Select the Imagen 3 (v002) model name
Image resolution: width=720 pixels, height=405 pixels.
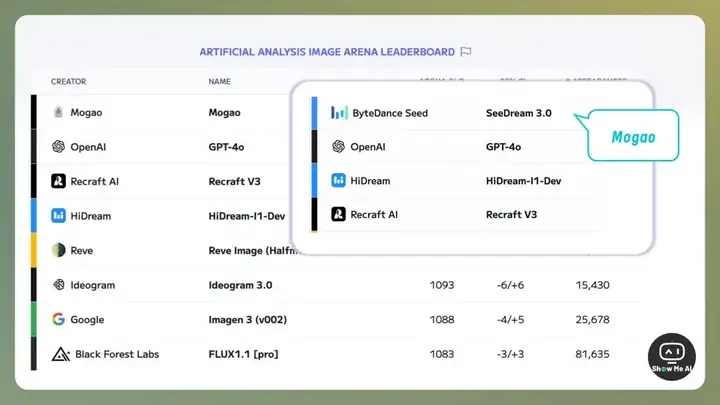248,320
